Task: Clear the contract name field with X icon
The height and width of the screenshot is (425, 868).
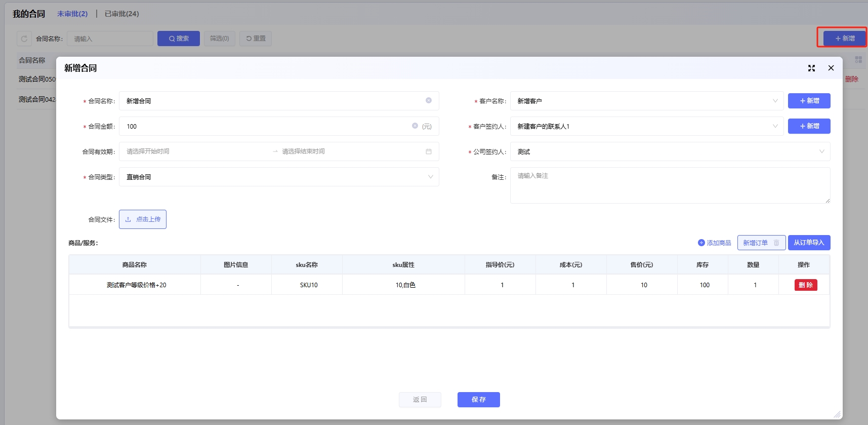Action: (429, 101)
